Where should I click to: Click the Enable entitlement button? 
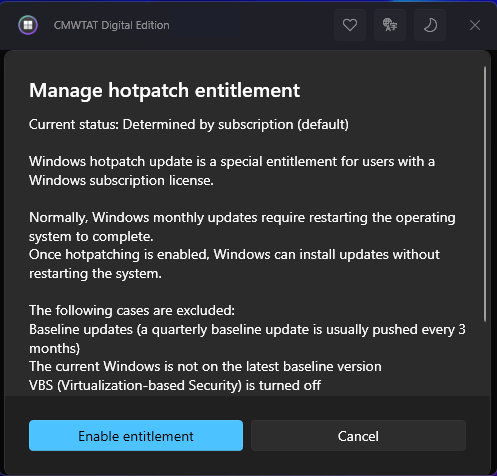click(x=136, y=436)
